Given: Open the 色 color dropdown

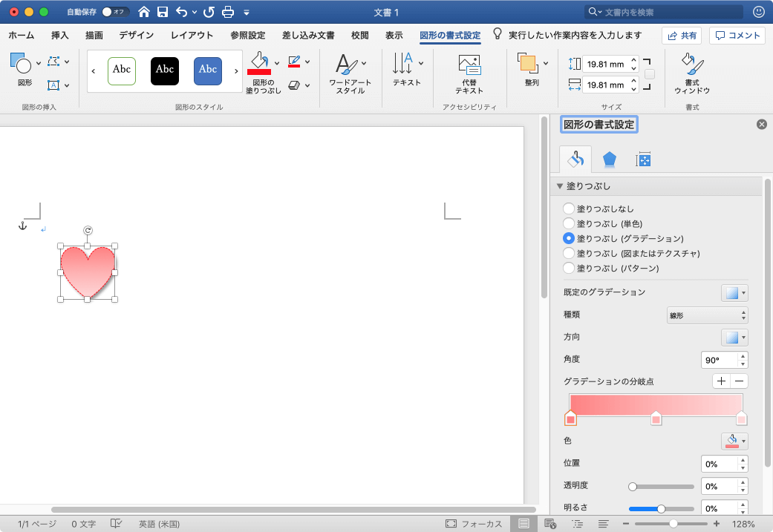Looking at the screenshot, I should point(734,441).
